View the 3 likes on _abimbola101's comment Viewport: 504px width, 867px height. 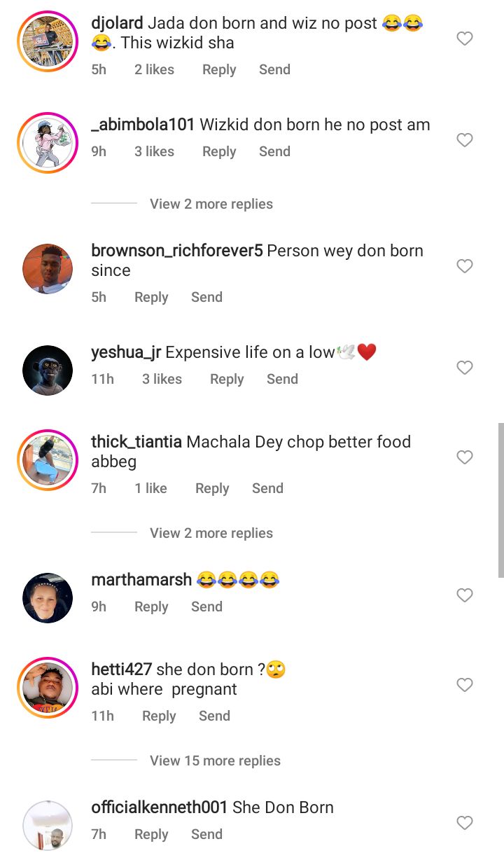(154, 151)
